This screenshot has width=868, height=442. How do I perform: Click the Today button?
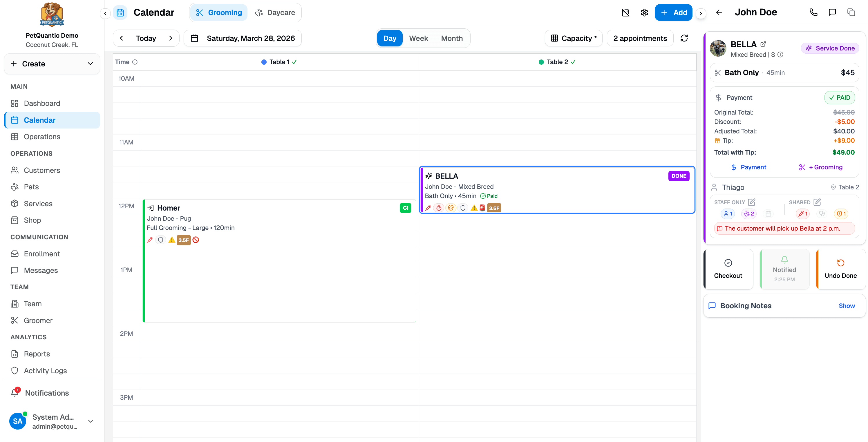point(146,38)
